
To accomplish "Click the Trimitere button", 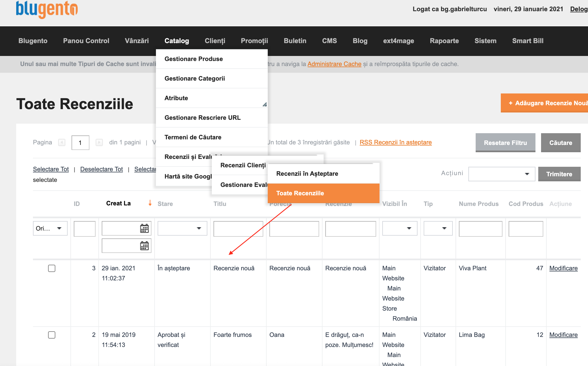I will (559, 174).
